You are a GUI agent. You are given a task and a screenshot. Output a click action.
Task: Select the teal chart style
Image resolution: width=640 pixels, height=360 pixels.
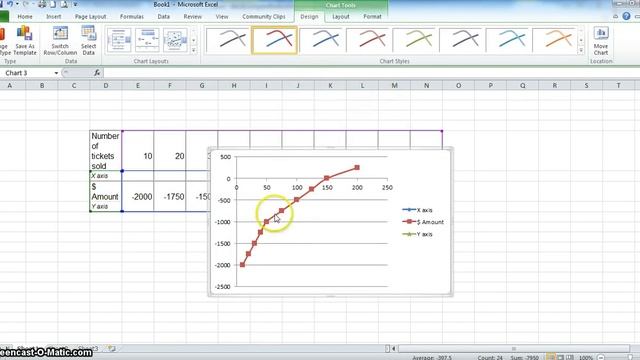pyautogui.click(x=508, y=40)
